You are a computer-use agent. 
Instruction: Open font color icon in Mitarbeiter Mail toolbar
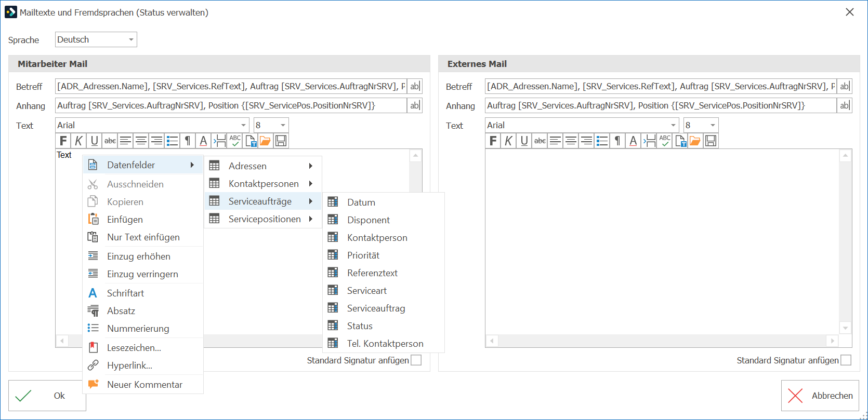pos(203,141)
